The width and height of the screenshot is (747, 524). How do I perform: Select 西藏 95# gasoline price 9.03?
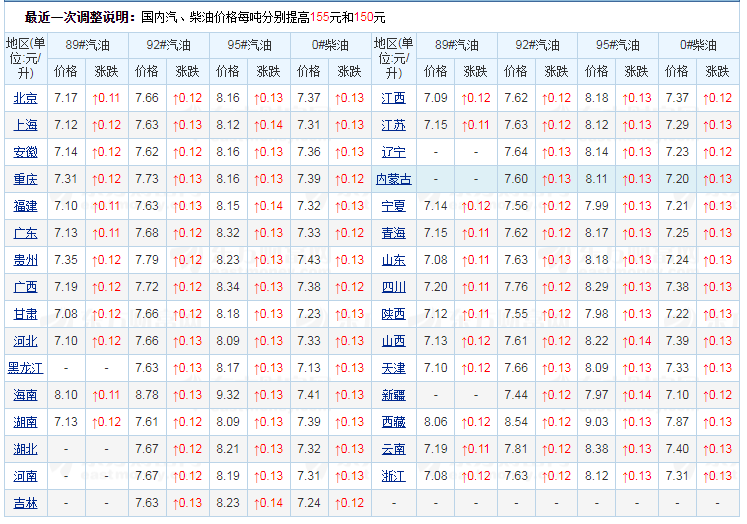(x=596, y=422)
